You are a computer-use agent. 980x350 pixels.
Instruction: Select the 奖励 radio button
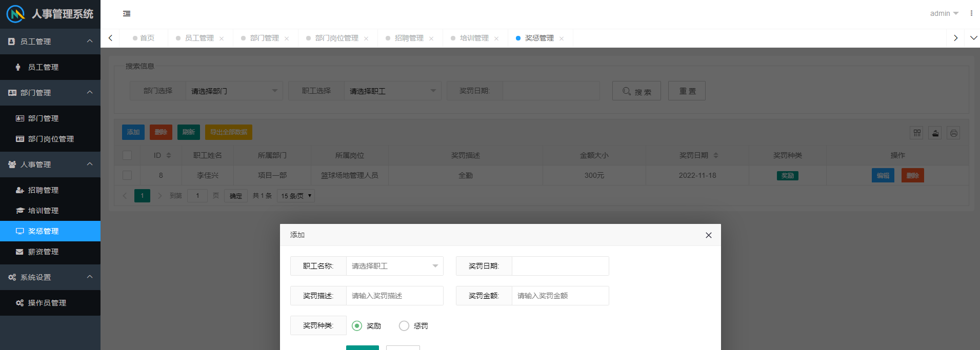coord(357,326)
